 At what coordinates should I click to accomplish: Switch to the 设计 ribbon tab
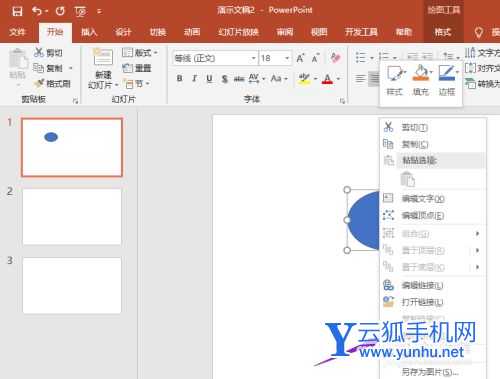[x=123, y=32]
